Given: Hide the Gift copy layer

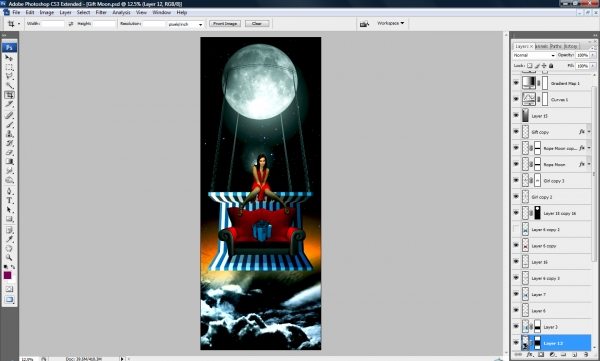Looking at the screenshot, I should [x=516, y=132].
